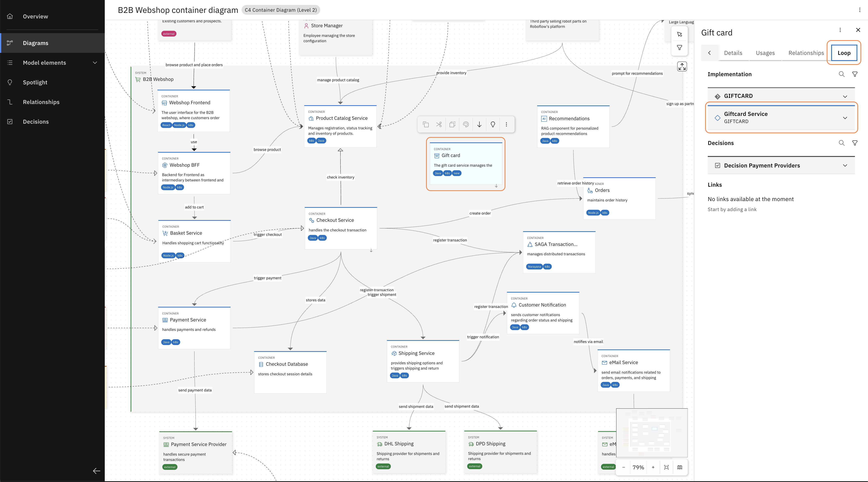Open Overview in the sidebar
Viewport: 868px width, 482px height.
click(x=53, y=17)
